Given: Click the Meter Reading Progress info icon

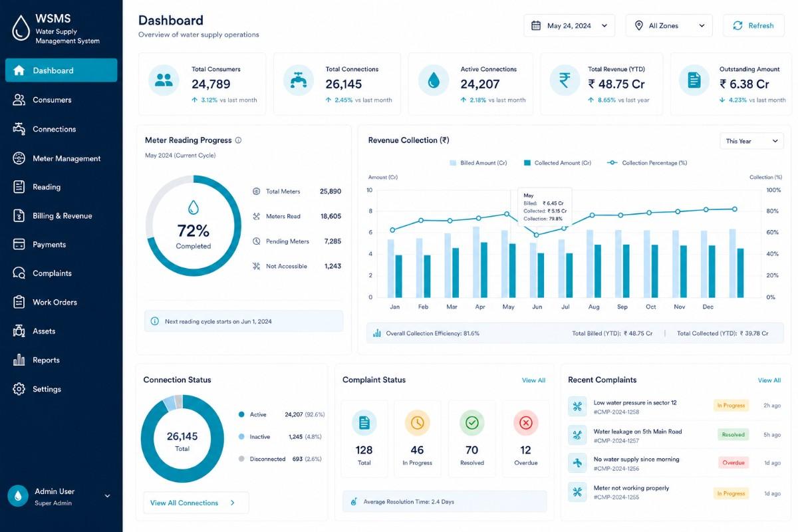Looking at the screenshot, I should [239, 140].
